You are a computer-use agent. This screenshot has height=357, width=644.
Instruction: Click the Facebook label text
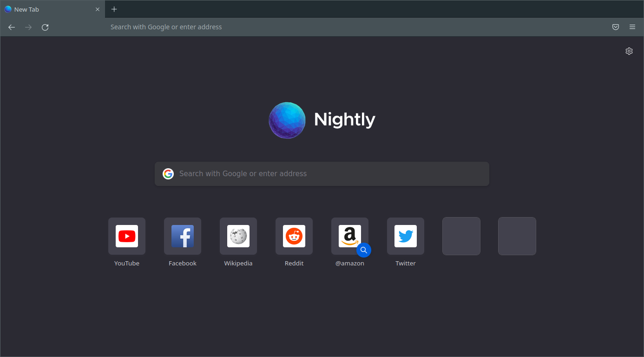pyautogui.click(x=183, y=263)
